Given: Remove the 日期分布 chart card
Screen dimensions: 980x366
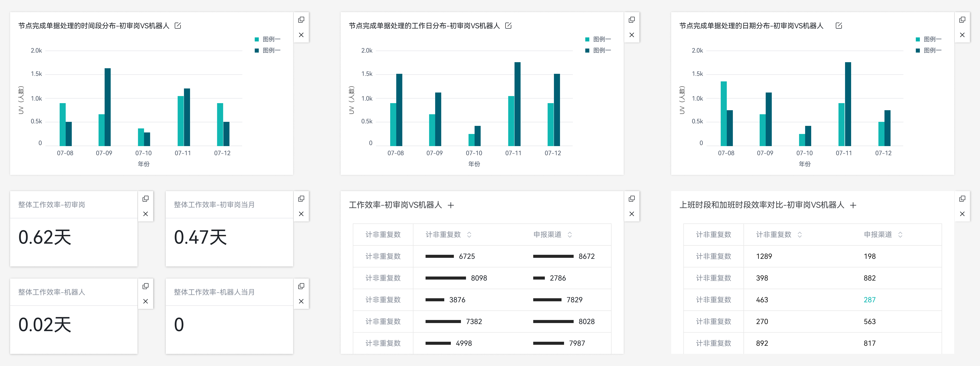Looking at the screenshot, I should 962,35.
